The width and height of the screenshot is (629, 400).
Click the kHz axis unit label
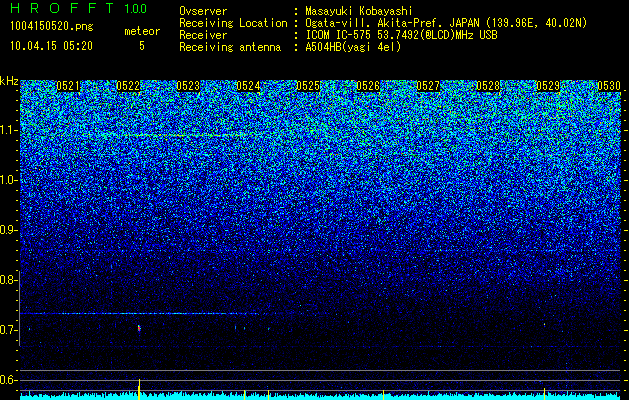9,81
